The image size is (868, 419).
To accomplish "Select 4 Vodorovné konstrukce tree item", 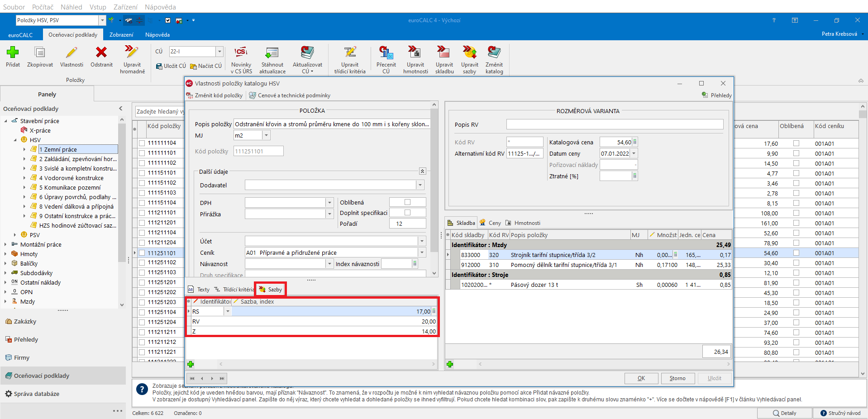I will point(72,178).
